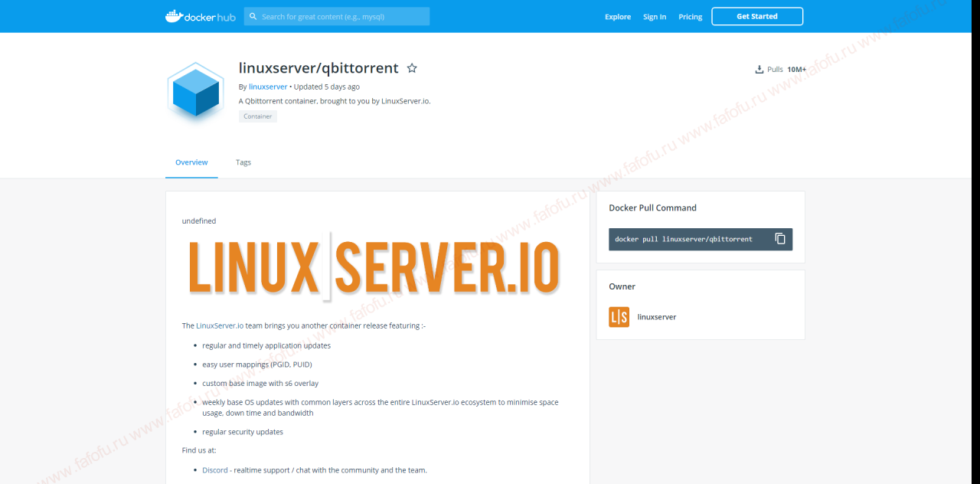Click the linuxserver/qbittorrent title
Viewport: 980px width, 484px height.
[x=318, y=68]
